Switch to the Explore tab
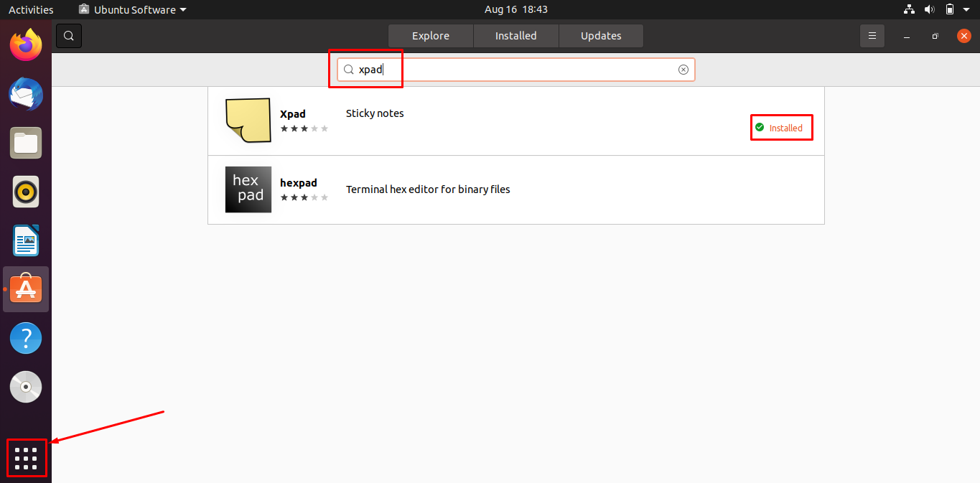Viewport: 980px width, 483px height. coord(431,36)
